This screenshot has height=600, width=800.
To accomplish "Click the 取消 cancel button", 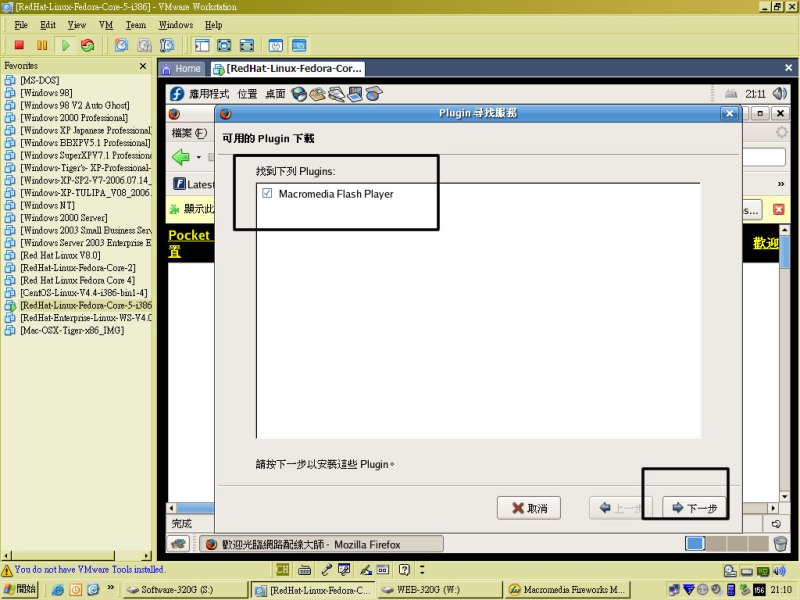I will [529, 508].
